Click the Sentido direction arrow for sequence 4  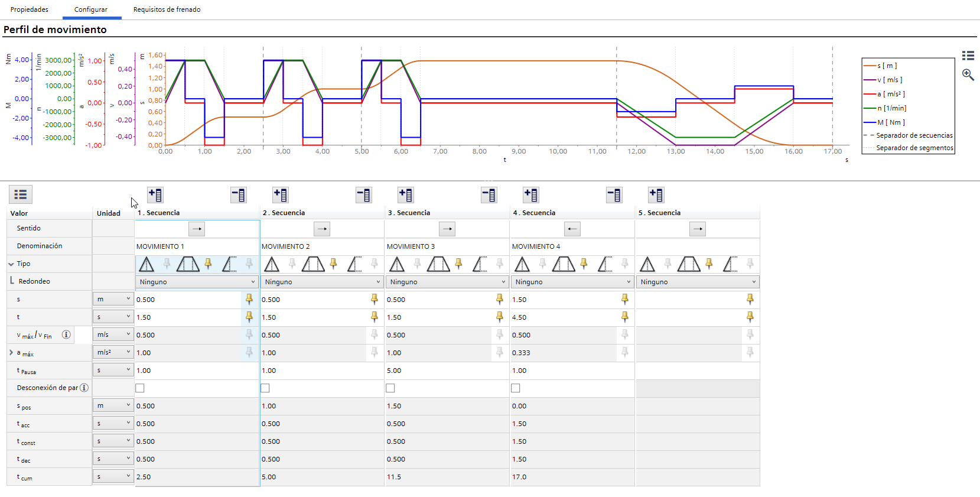pyautogui.click(x=572, y=229)
